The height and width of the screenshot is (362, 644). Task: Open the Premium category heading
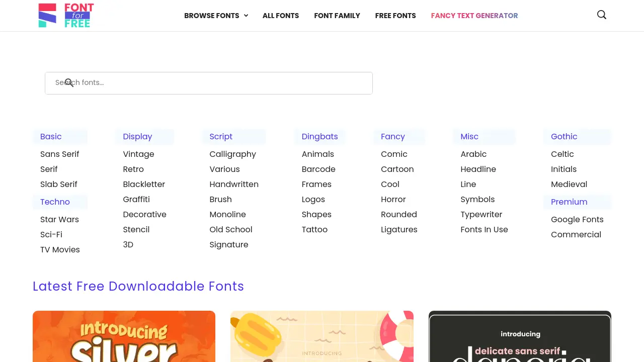tap(569, 202)
